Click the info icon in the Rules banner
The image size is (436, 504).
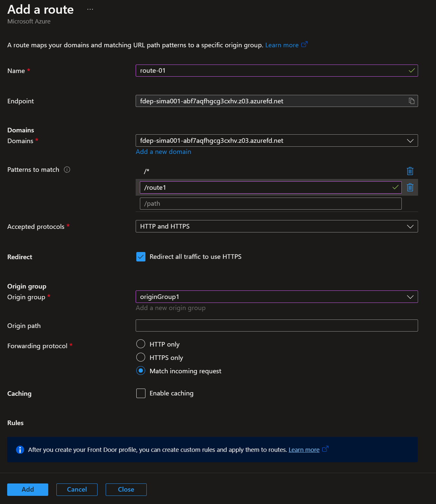pos(20,450)
